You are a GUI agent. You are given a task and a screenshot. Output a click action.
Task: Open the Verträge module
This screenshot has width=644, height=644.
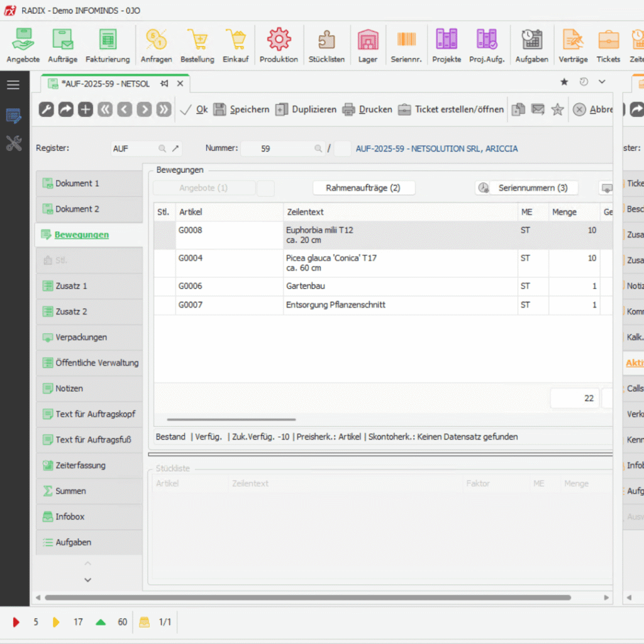[x=573, y=45]
